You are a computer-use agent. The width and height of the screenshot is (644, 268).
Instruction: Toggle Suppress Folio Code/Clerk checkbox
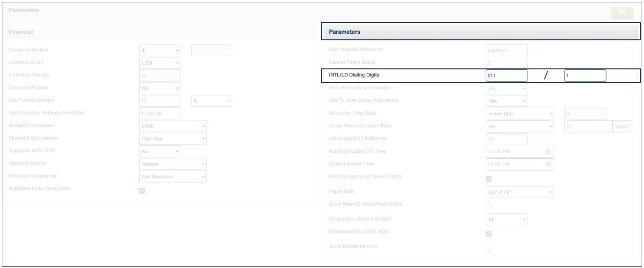(x=142, y=191)
